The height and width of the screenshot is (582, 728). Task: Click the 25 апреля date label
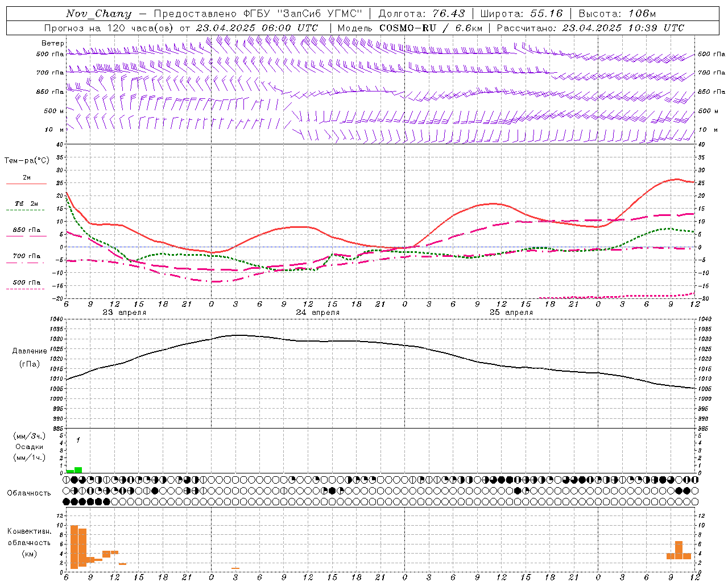pos(511,313)
